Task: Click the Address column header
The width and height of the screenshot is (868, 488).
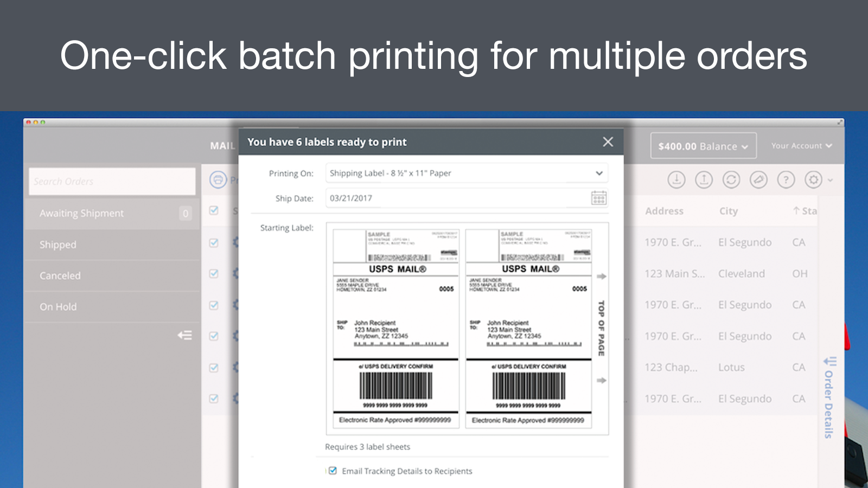Action: pyautogui.click(x=664, y=211)
